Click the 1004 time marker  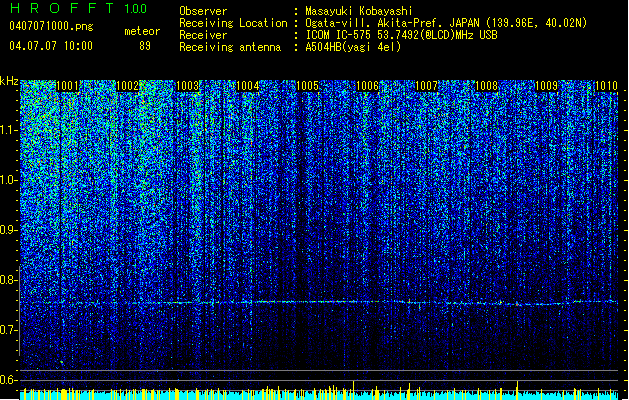[x=248, y=86]
